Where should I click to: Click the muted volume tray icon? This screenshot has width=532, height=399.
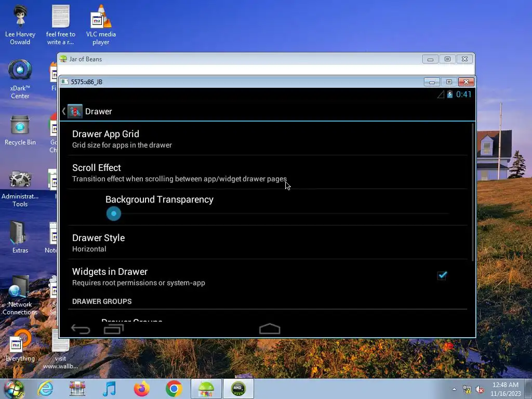pyautogui.click(x=480, y=390)
